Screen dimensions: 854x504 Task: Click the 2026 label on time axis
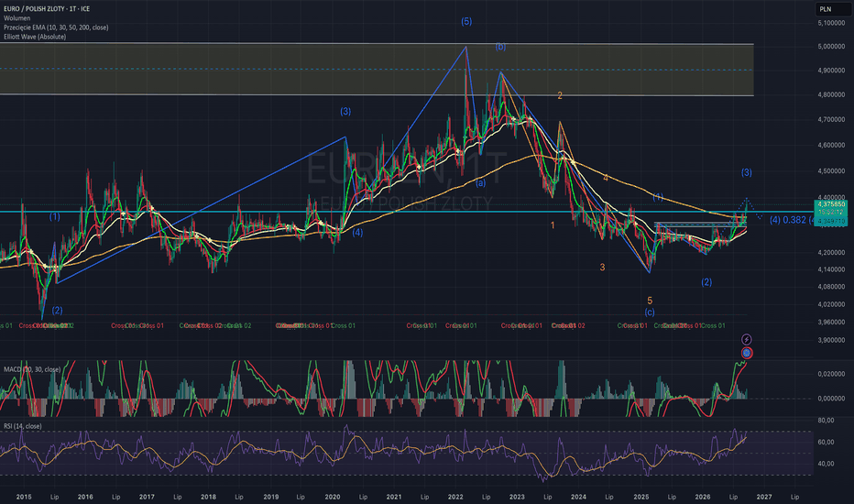703,497
